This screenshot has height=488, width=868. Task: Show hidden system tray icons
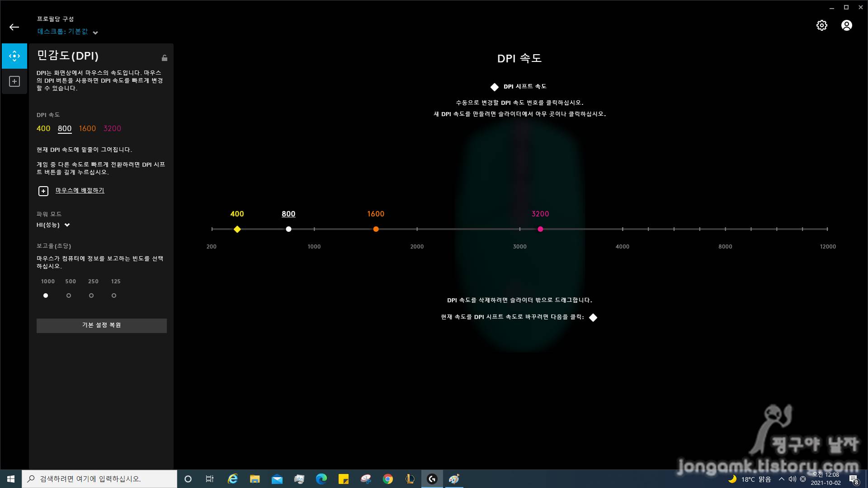(781, 479)
